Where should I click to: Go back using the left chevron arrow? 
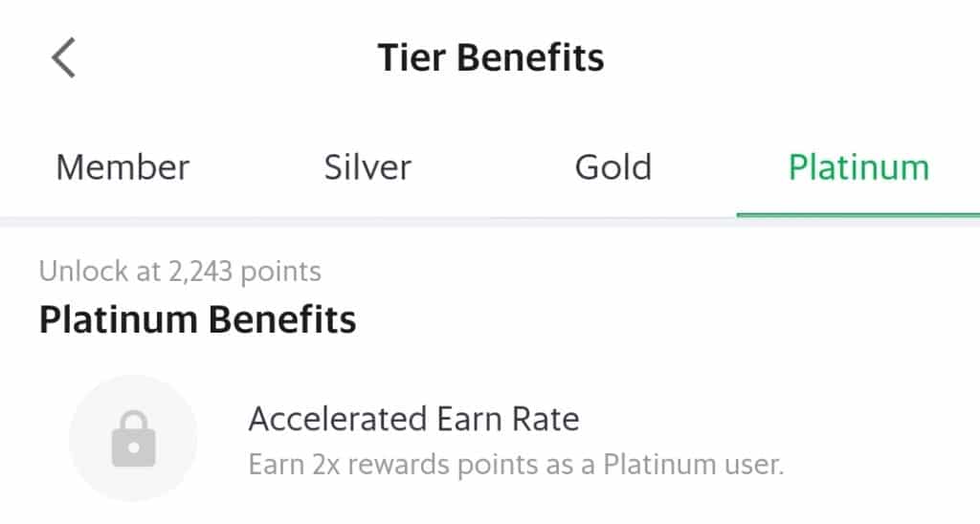[x=63, y=57]
